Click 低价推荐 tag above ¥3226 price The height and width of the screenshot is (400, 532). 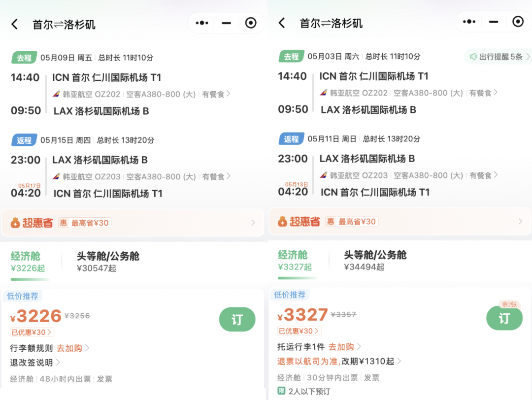(22, 296)
